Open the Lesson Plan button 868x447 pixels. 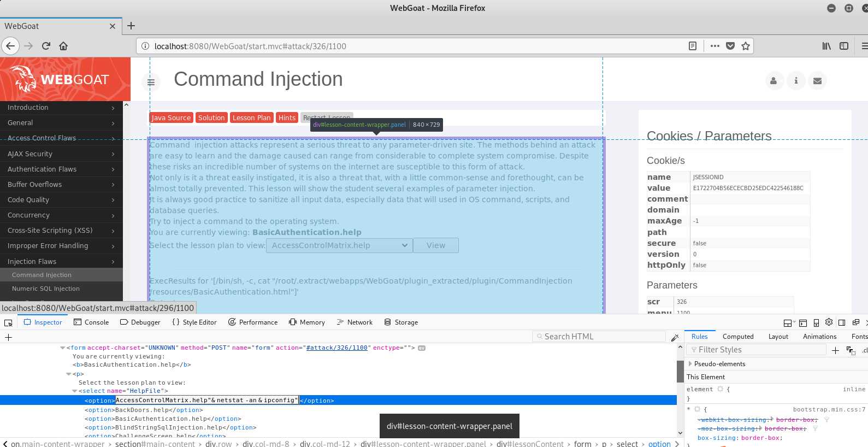(251, 117)
